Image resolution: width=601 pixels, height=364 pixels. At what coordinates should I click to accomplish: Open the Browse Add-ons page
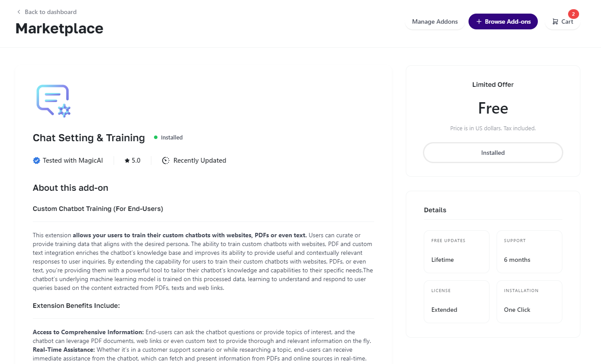(503, 21)
